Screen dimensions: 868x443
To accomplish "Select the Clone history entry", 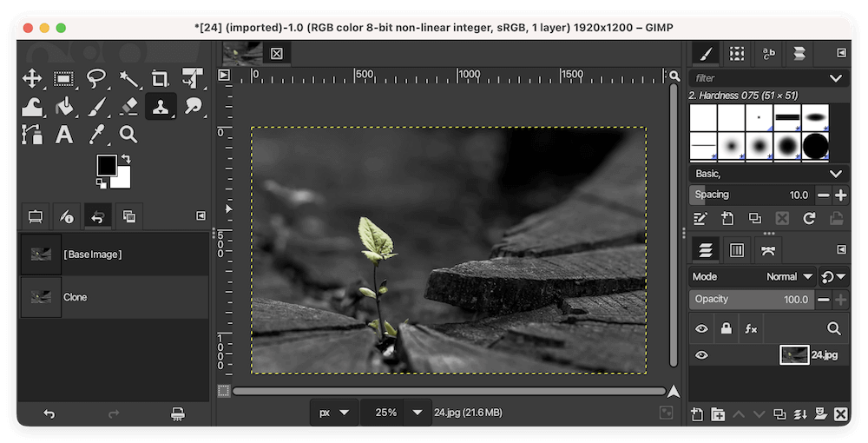I will click(x=115, y=297).
